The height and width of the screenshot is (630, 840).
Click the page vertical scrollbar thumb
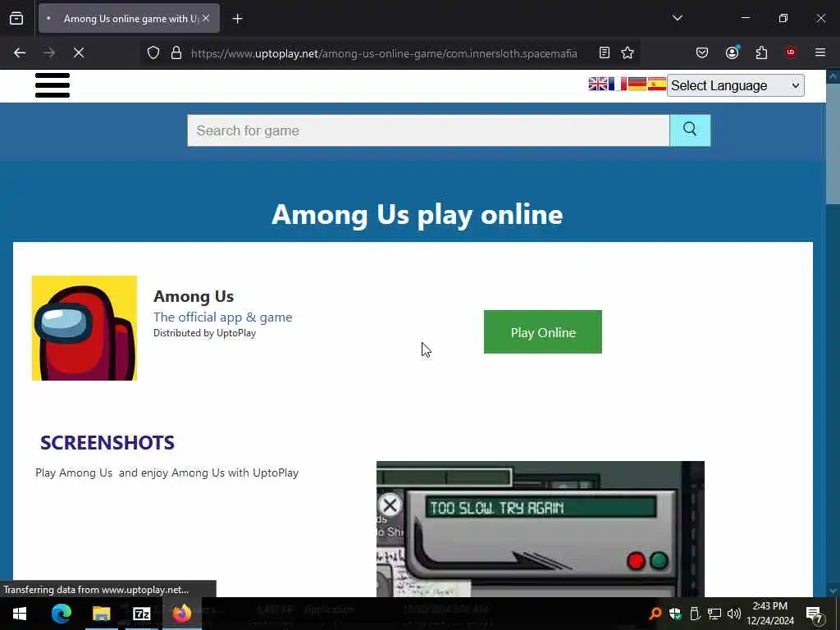(833, 144)
